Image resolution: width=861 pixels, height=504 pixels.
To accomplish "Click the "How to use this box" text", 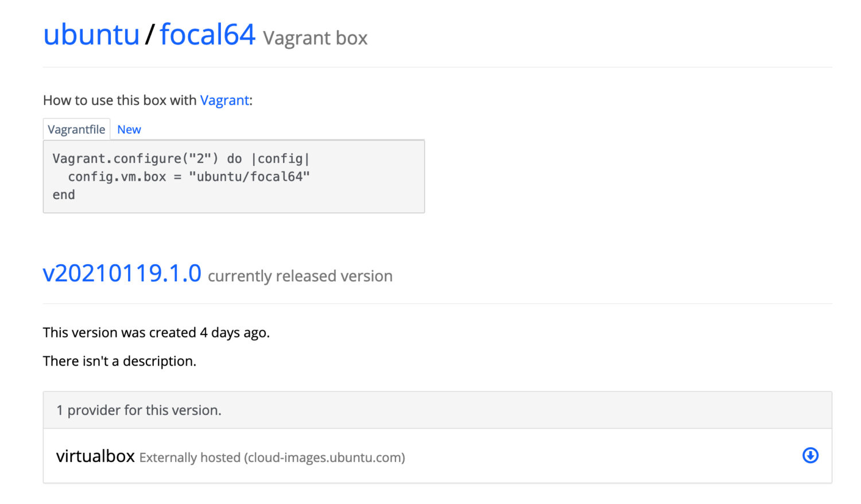I will pos(119,100).
